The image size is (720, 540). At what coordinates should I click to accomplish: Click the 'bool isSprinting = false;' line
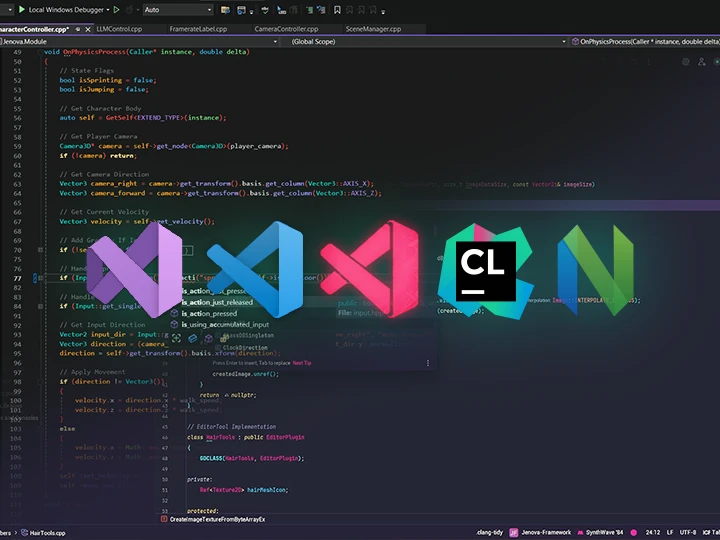point(108,80)
